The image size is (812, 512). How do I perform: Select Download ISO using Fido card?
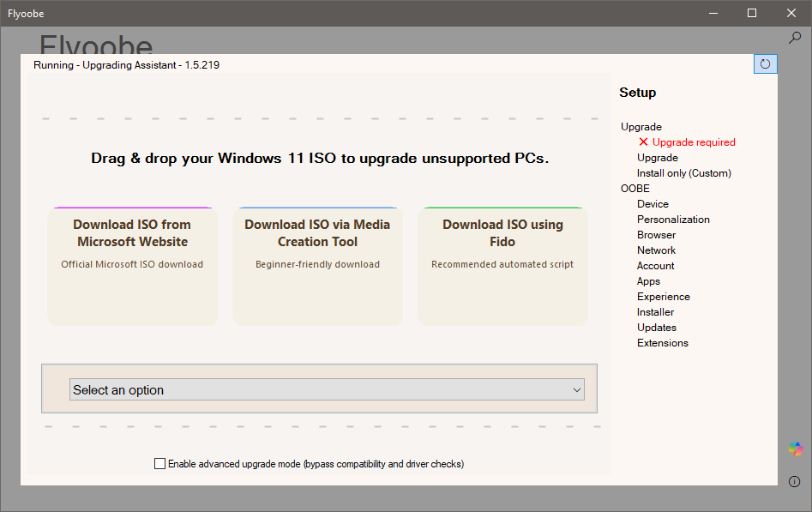tap(502, 267)
